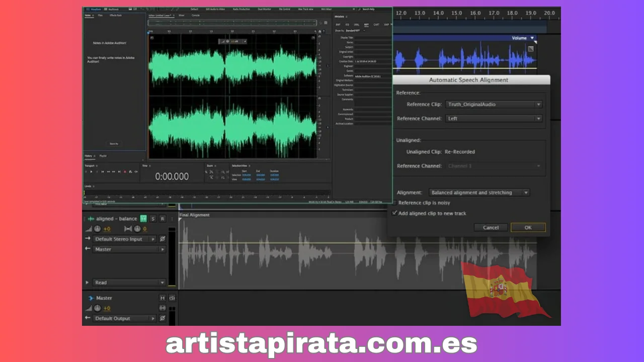This screenshot has height=362, width=644.
Task: Click the small icon on the blue clip
Action: coord(530,49)
